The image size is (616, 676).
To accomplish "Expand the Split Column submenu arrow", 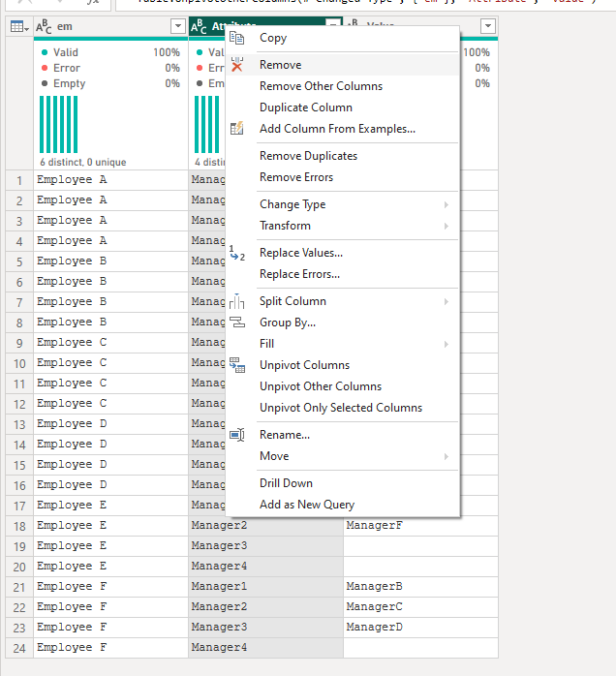I will click(x=447, y=301).
